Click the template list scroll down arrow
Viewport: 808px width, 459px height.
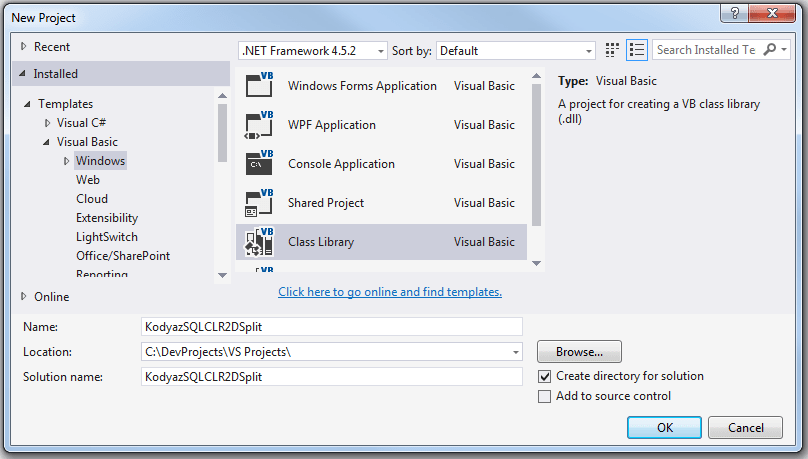[536, 263]
